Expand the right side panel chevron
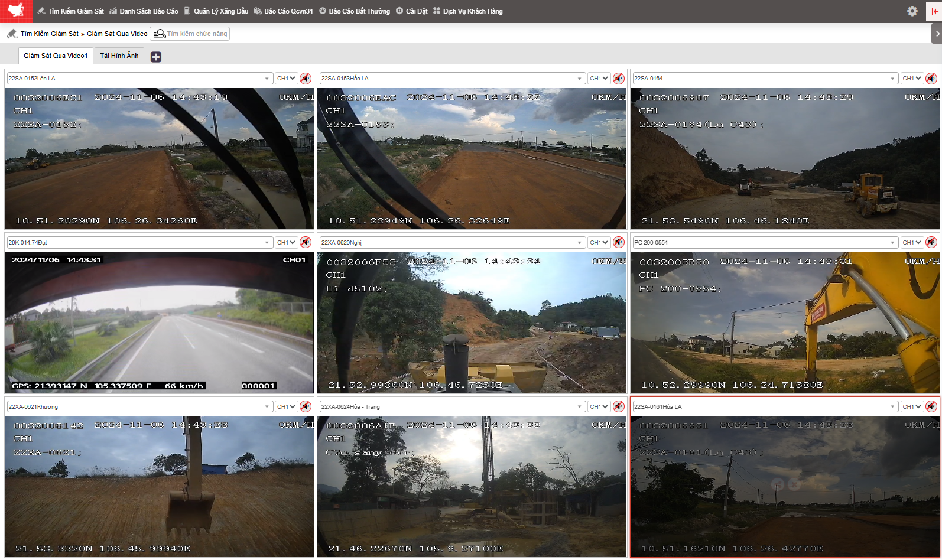This screenshot has width=942, height=560. click(x=936, y=34)
